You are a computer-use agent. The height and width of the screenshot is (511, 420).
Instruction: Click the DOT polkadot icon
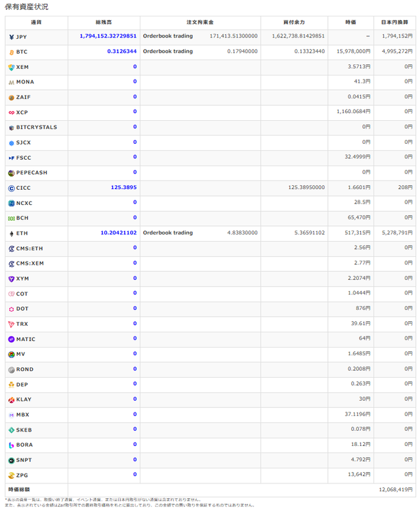[x=11, y=309]
